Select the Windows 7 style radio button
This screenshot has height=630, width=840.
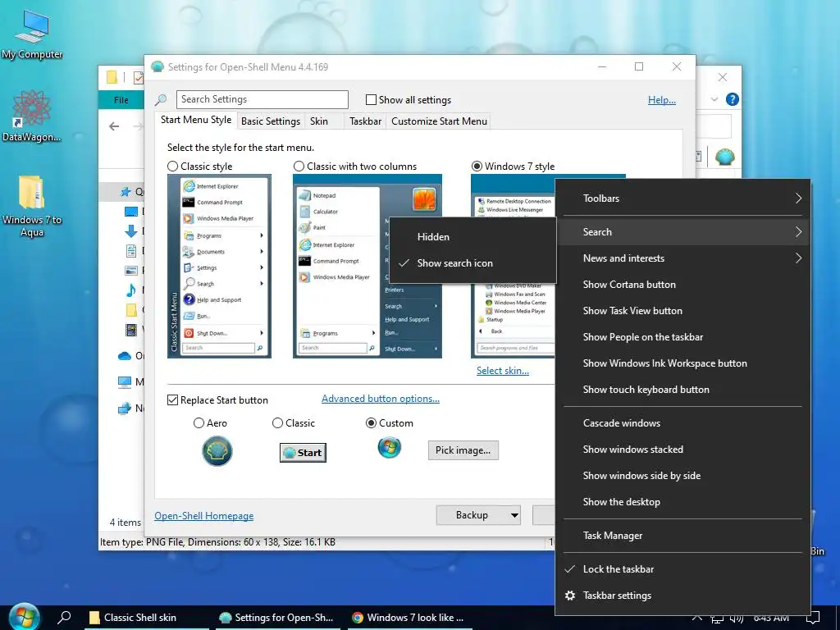tap(477, 167)
